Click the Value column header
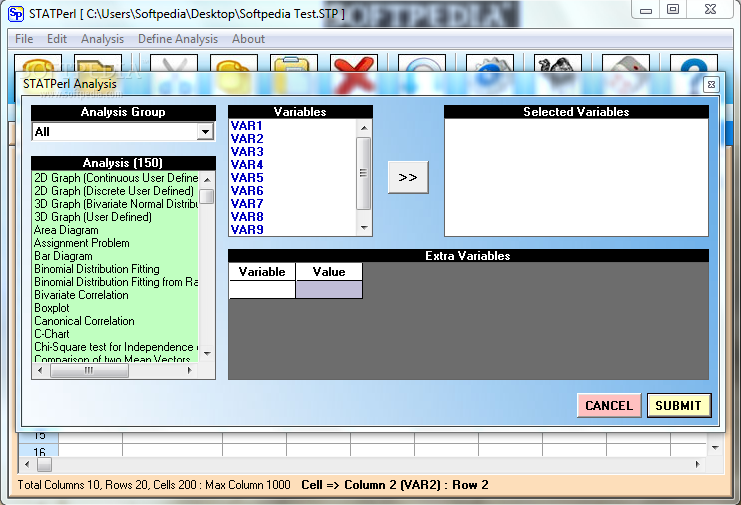This screenshot has width=741, height=505. click(x=329, y=272)
